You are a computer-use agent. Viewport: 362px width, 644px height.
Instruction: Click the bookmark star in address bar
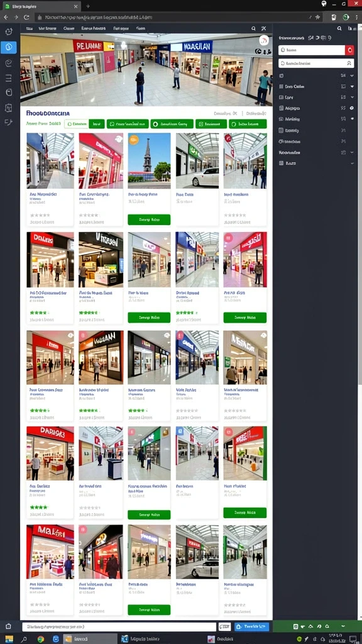pos(317,17)
